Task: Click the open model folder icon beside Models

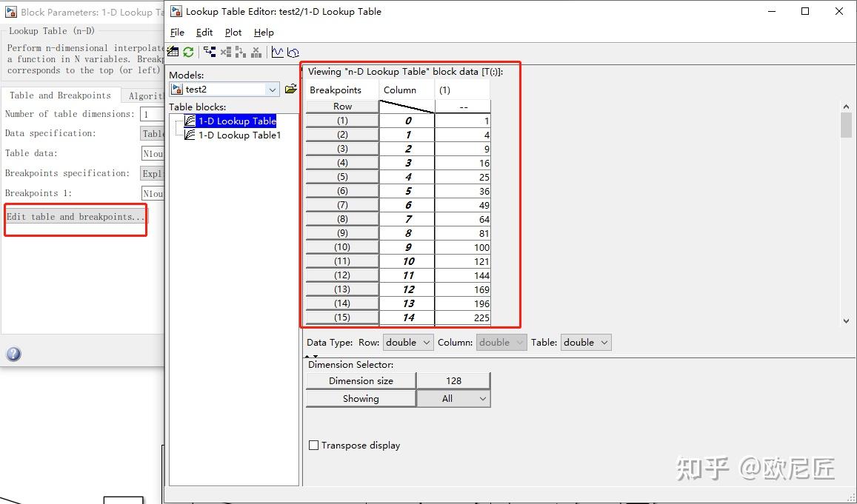Action: click(291, 88)
